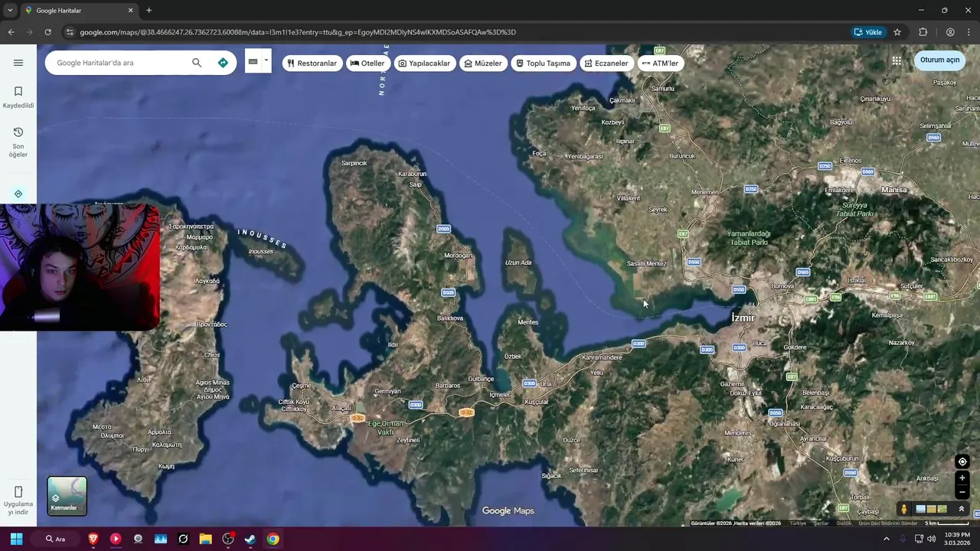Close the Google Haritalar tab
Image resolution: width=980 pixels, height=551 pixels.
point(130,11)
